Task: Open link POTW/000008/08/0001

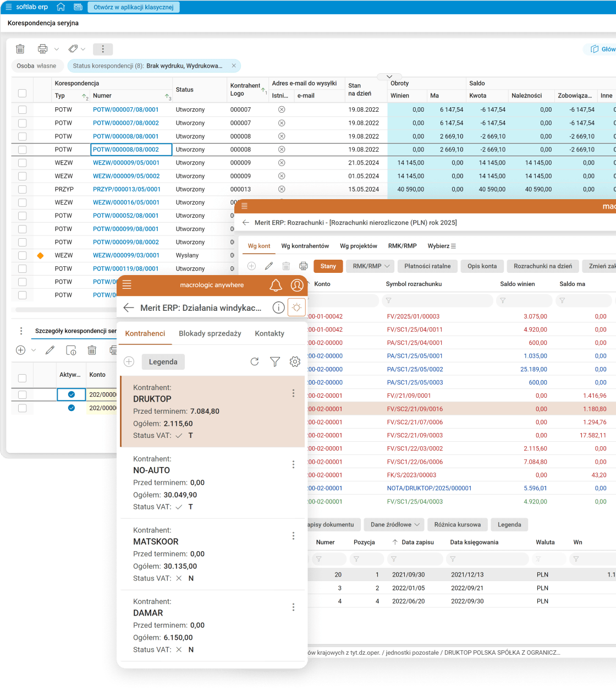Action: click(125, 136)
